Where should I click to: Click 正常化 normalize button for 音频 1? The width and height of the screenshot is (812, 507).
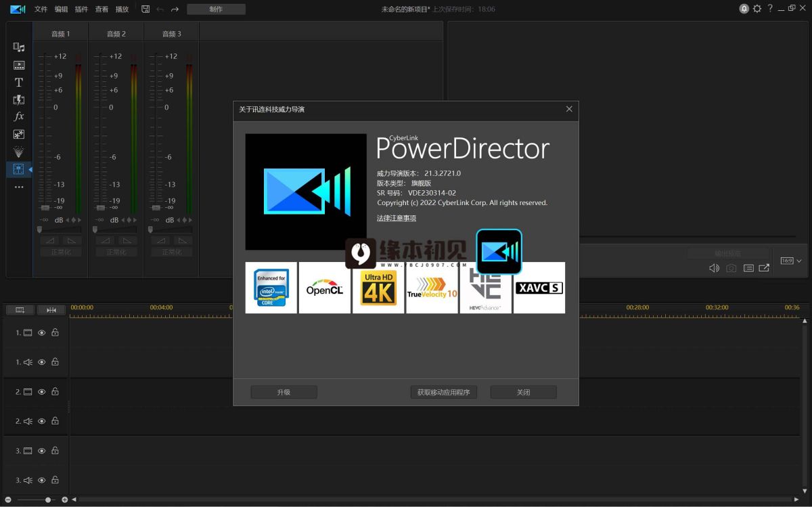(x=60, y=252)
